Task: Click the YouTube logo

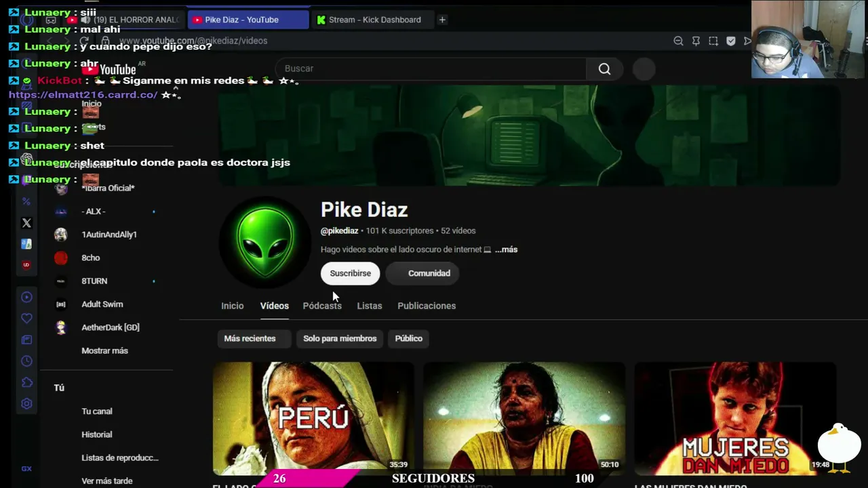Action: pos(108,68)
